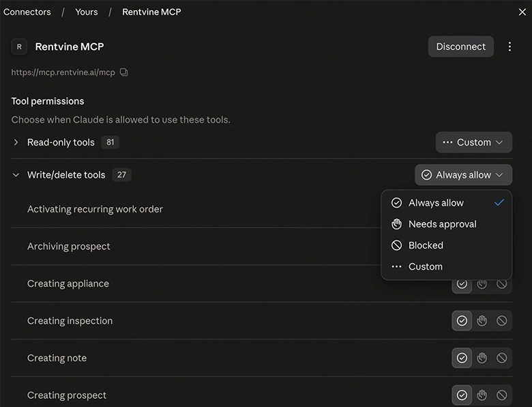Screen dimensions: 532x407
Task: Click the Creating appliance tool label
Action: (x=68, y=283)
